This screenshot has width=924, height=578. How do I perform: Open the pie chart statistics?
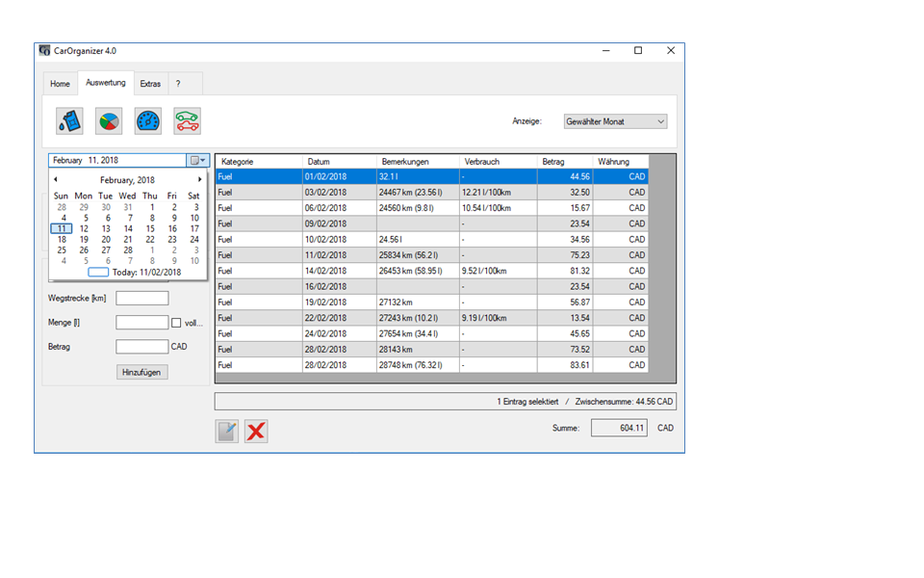109,121
